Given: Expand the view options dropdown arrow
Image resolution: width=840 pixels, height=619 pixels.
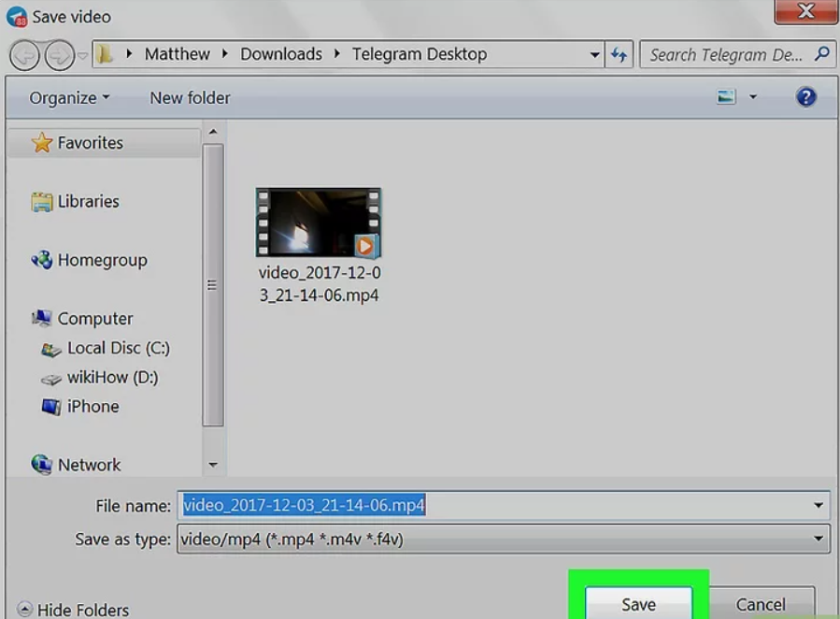Looking at the screenshot, I should point(753,97).
